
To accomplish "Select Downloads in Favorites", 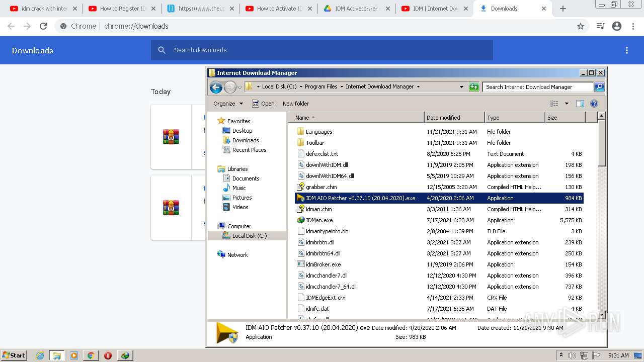I will click(x=245, y=140).
